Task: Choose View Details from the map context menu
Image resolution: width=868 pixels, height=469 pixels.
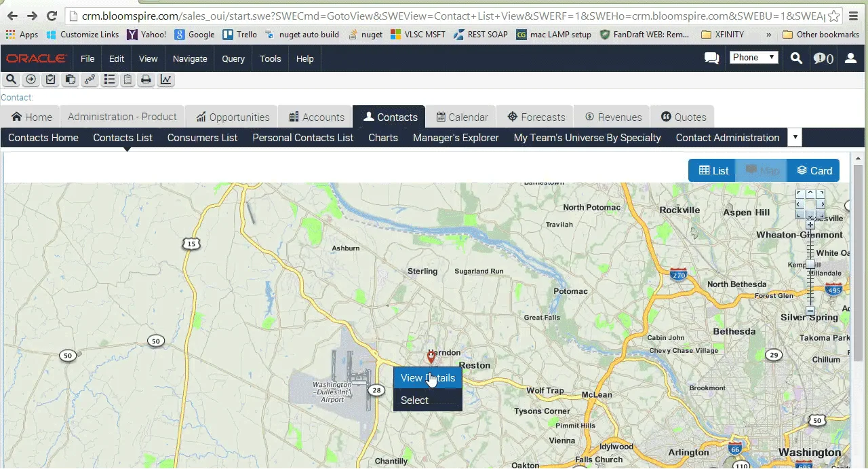Action: click(x=428, y=378)
